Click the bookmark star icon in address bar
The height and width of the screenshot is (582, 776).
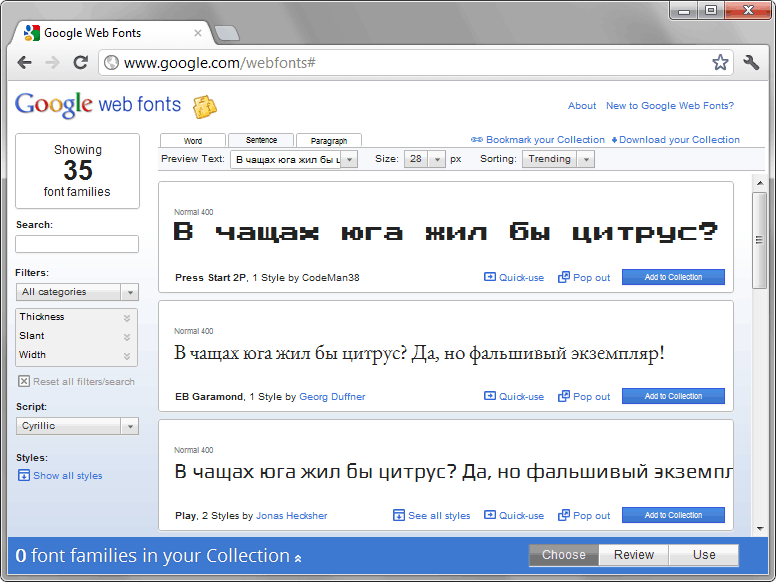point(720,62)
